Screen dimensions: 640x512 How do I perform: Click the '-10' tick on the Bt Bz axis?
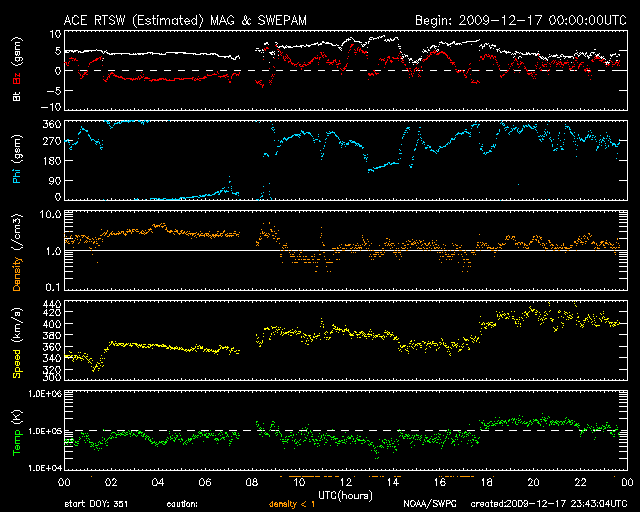(53, 107)
